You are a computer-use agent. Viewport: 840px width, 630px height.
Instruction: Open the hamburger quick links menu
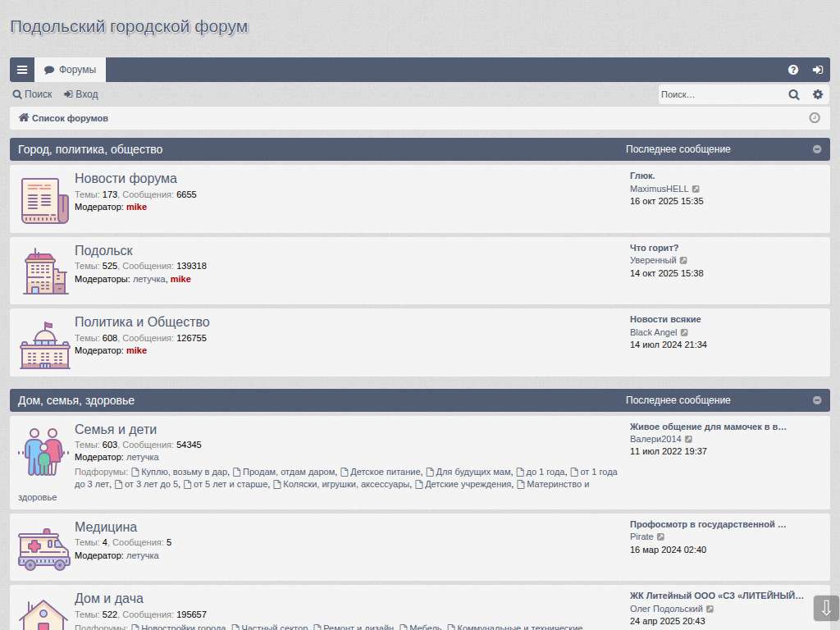click(x=22, y=70)
